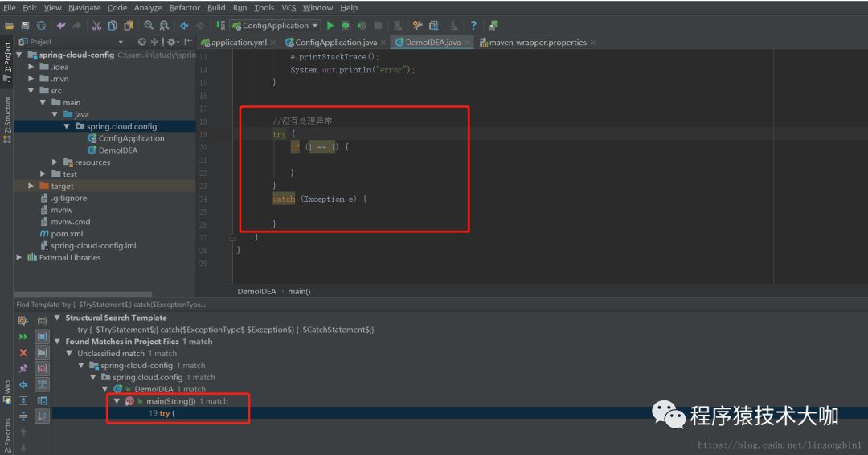Click the Open file toolbar icon
The width and height of the screenshot is (868, 455).
pos(9,26)
